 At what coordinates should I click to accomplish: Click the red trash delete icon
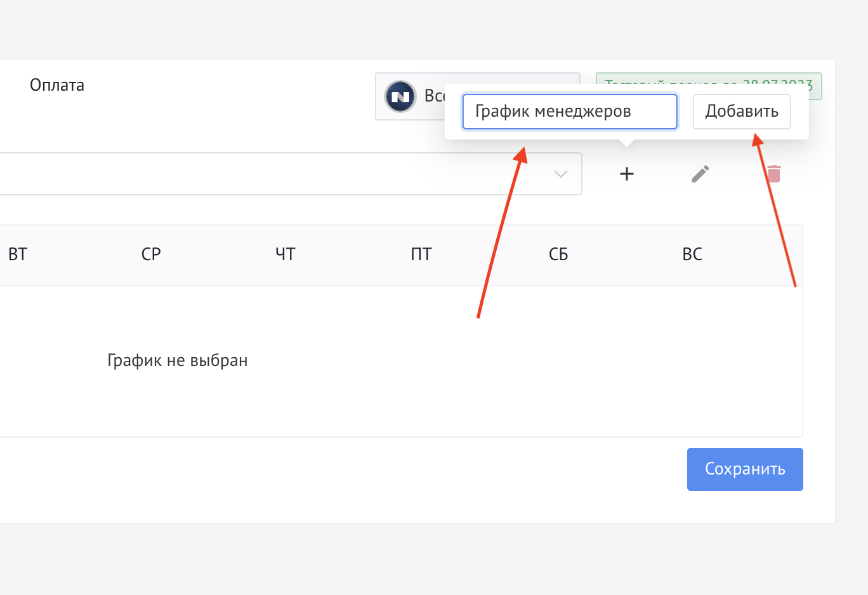click(x=773, y=174)
